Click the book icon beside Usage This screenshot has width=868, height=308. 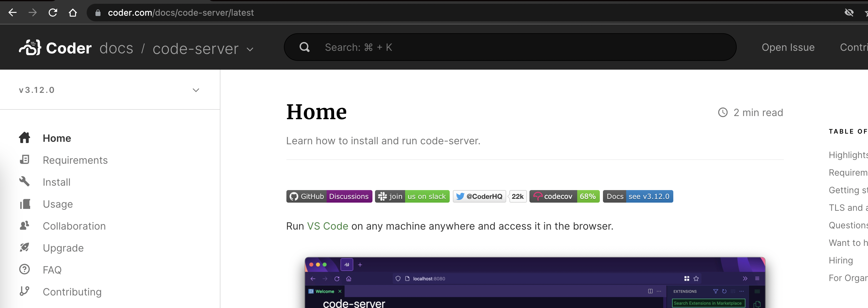(25, 204)
